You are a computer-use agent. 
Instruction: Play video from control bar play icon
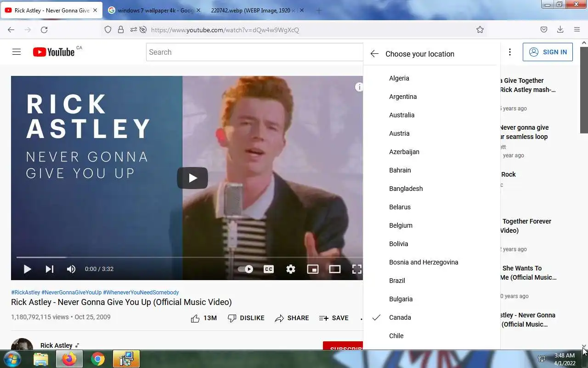click(x=27, y=269)
